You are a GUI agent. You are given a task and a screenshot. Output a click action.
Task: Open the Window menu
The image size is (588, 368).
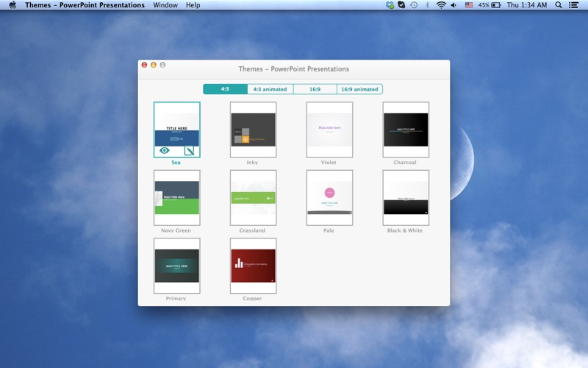point(165,5)
